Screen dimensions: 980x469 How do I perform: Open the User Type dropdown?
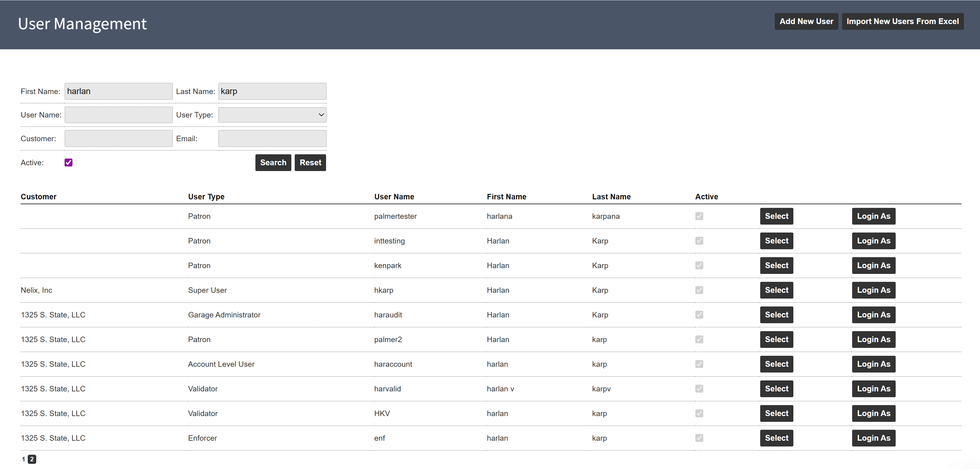[272, 115]
